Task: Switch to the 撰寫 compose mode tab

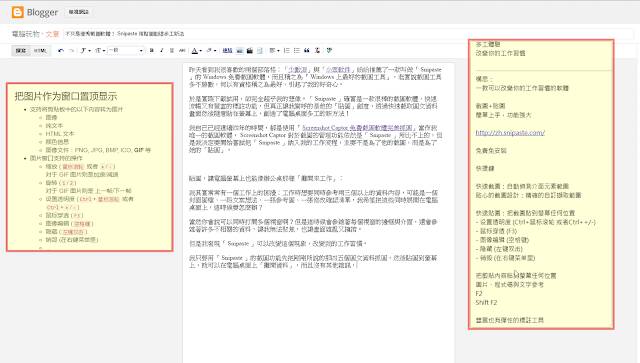Action: click(x=21, y=51)
